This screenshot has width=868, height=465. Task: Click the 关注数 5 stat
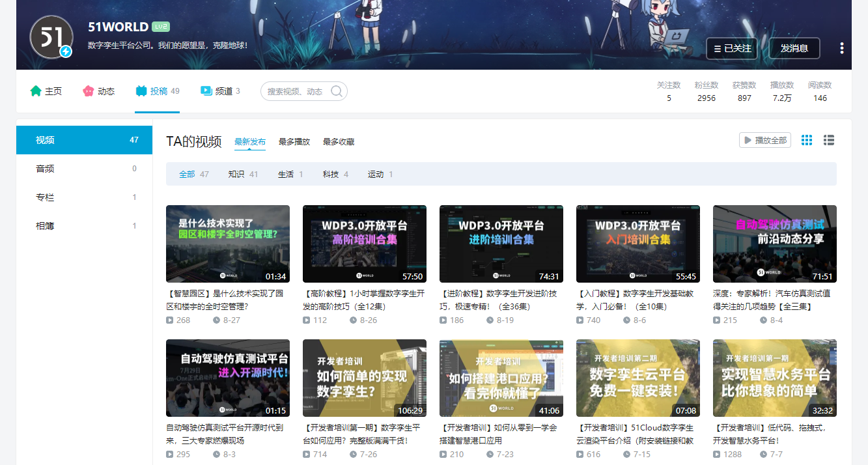[669, 91]
